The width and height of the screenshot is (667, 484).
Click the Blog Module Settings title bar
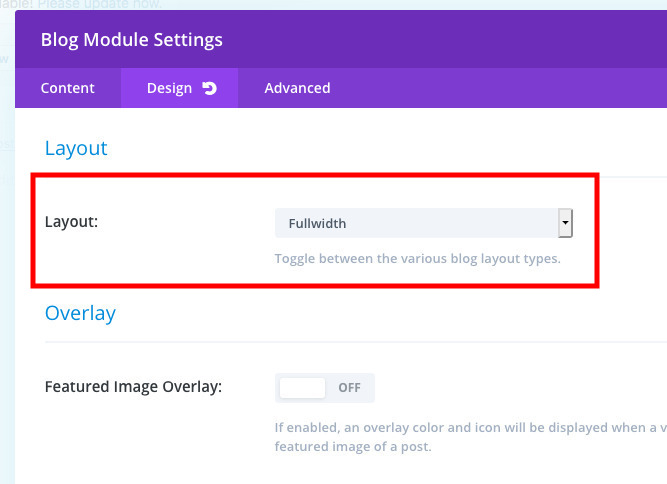[x=341, y=40]
